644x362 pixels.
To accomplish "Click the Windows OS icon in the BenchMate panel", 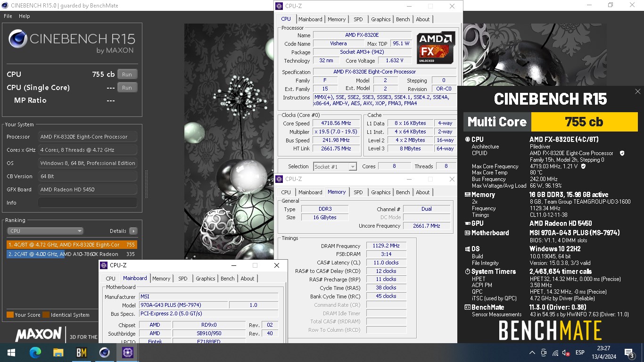I will [x=467, y=249].
